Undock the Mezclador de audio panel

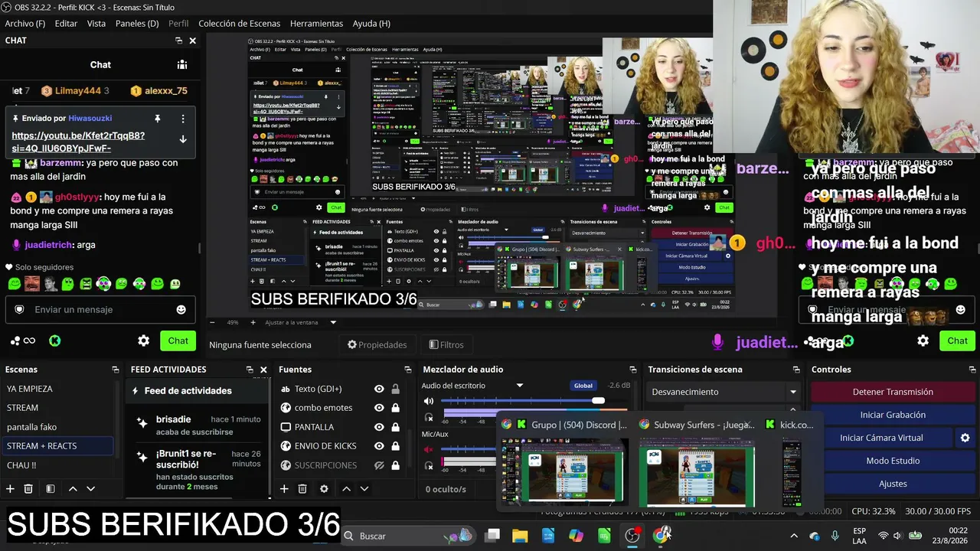point(632,370)
